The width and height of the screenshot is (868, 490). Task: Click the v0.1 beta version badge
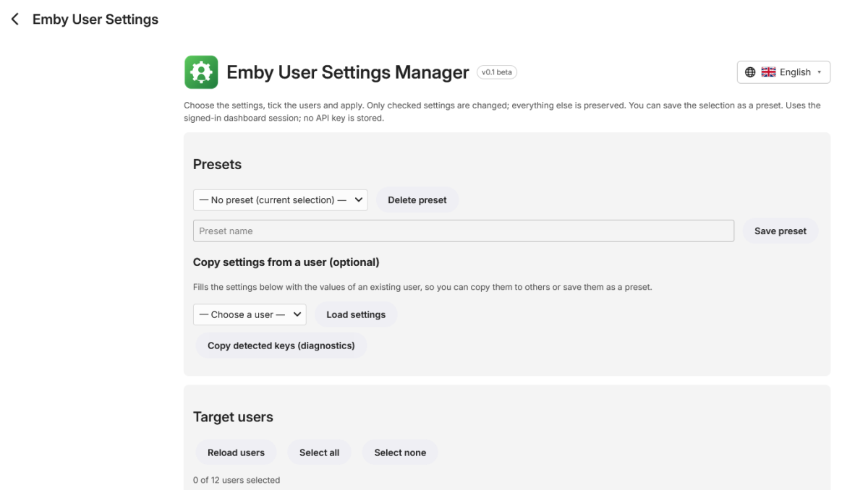(497, 72)
